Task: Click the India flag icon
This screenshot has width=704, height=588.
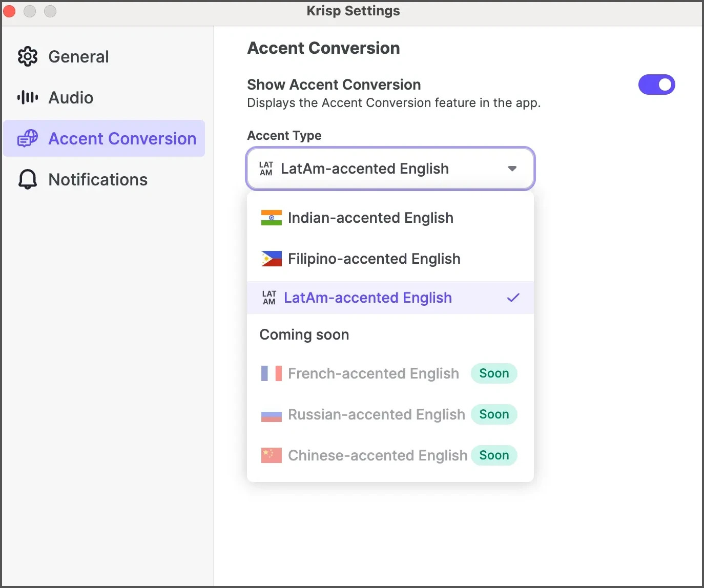Action: (x=271, y=218)
